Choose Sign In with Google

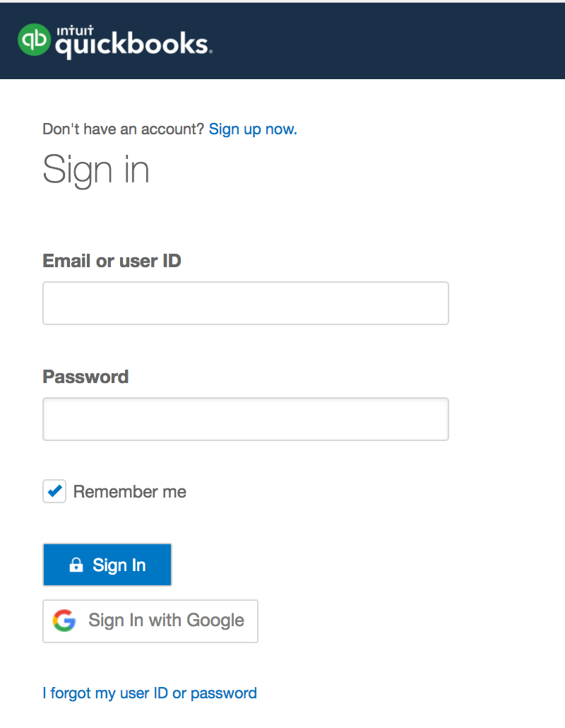[150, 621]
